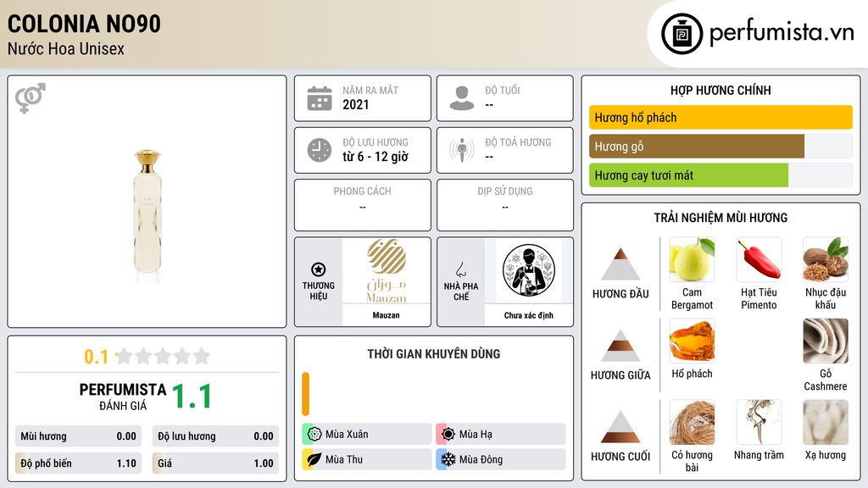The width and height of the screenshot is (868, 488).
Task: Select the Nhang trầm incense note image
Action: click(759, 422)
